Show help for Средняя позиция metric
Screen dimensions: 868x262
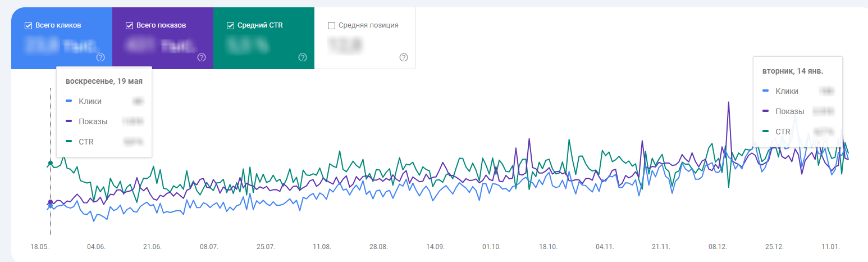coord(403,57)
